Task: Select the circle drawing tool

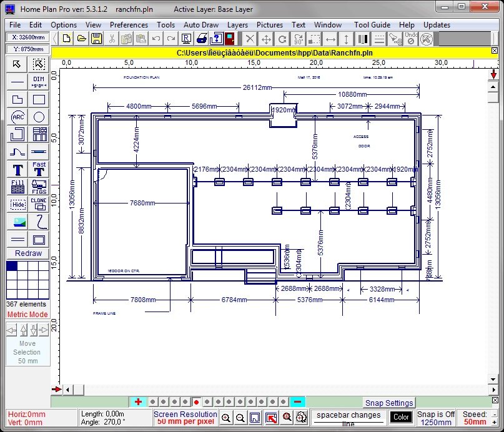Action: [39, 117]
